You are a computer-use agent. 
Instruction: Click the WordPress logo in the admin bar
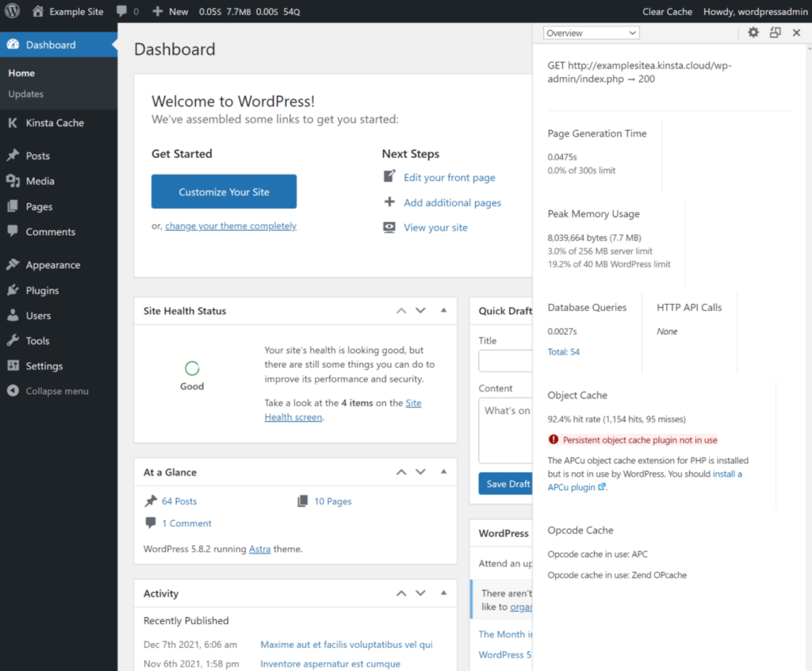click(12, 11)
